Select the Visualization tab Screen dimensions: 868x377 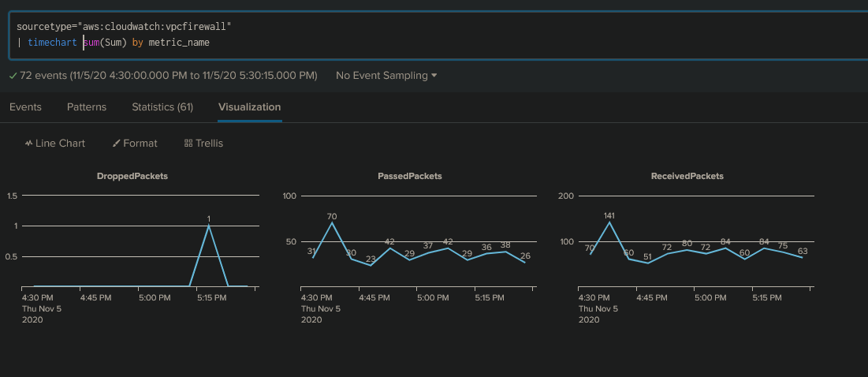click(249, 106)
